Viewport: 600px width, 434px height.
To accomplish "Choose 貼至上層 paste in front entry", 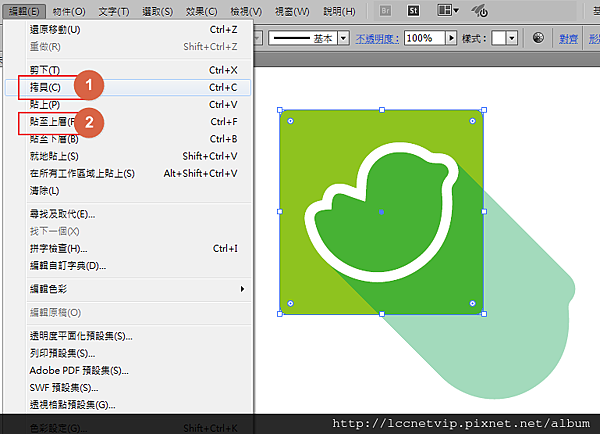I will point(128,122).
